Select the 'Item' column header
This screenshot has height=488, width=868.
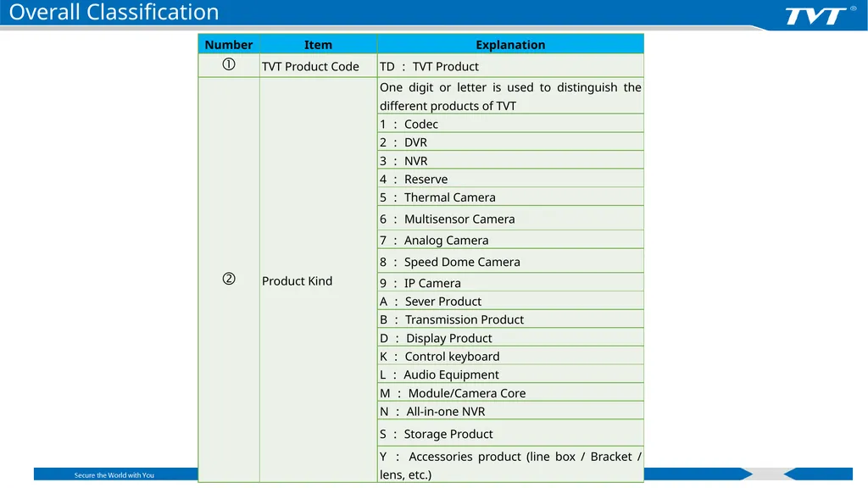319,44
